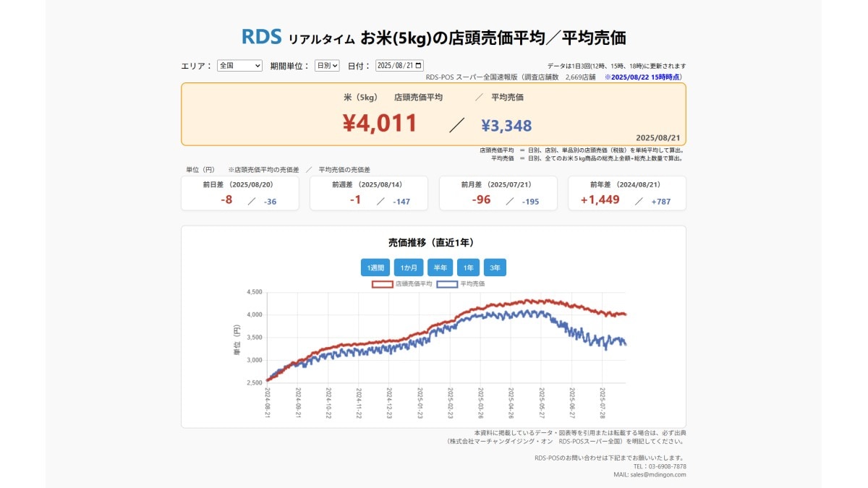Show the 1週間 price trend

375,267
